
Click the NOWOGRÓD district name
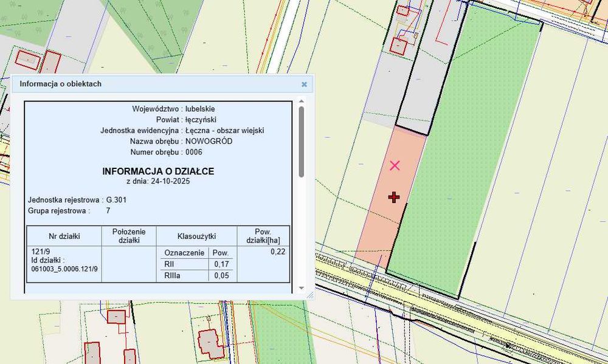point(209,142)
